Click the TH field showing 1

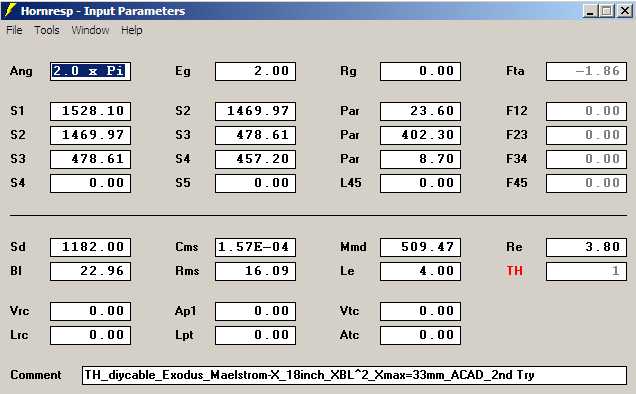coord(586,271)
